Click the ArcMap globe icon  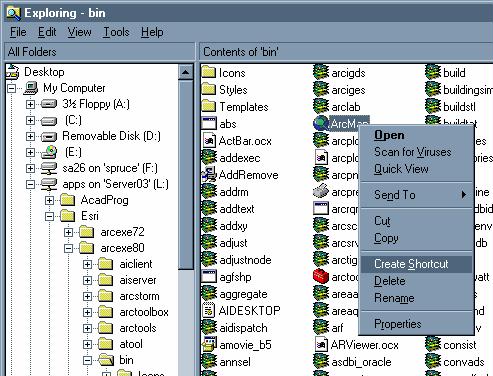click(x=321, y=123)
